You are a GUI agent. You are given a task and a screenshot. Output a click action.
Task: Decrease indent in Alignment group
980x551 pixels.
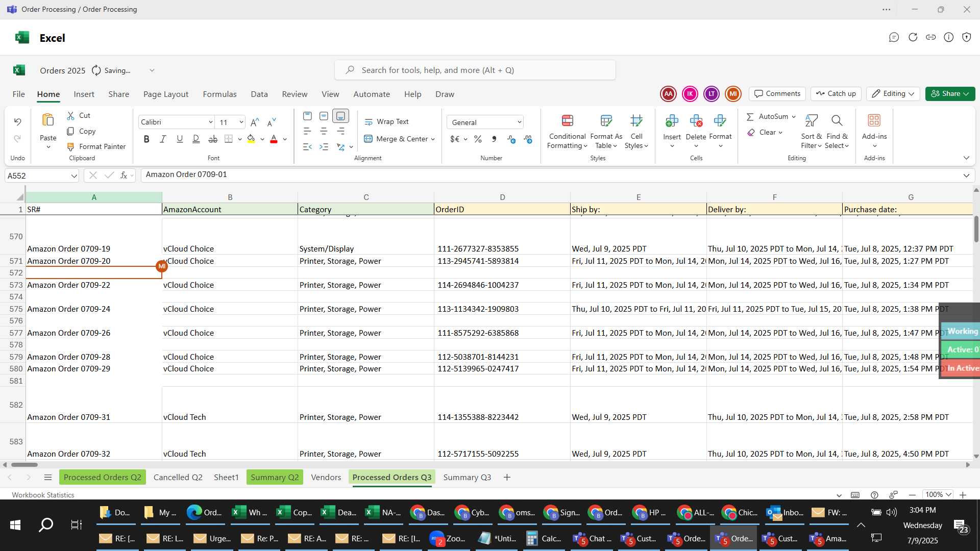click(x=307, y=147)
